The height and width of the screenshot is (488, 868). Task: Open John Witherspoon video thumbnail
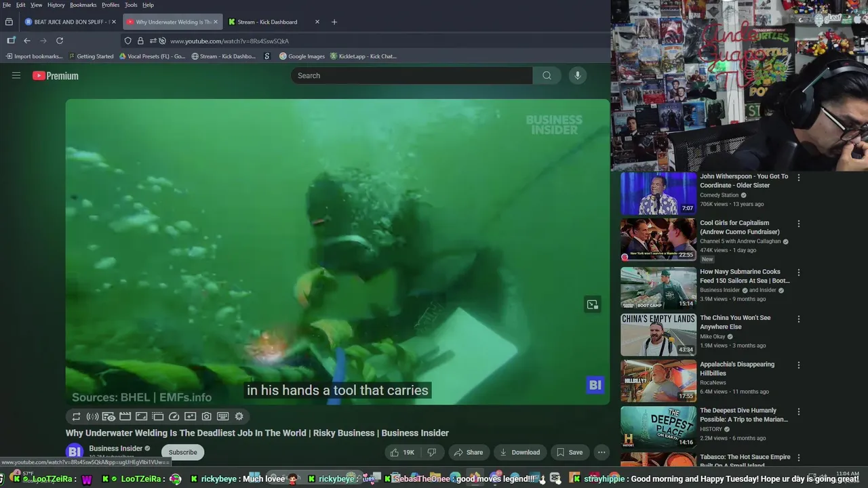(x=658, y=194)
